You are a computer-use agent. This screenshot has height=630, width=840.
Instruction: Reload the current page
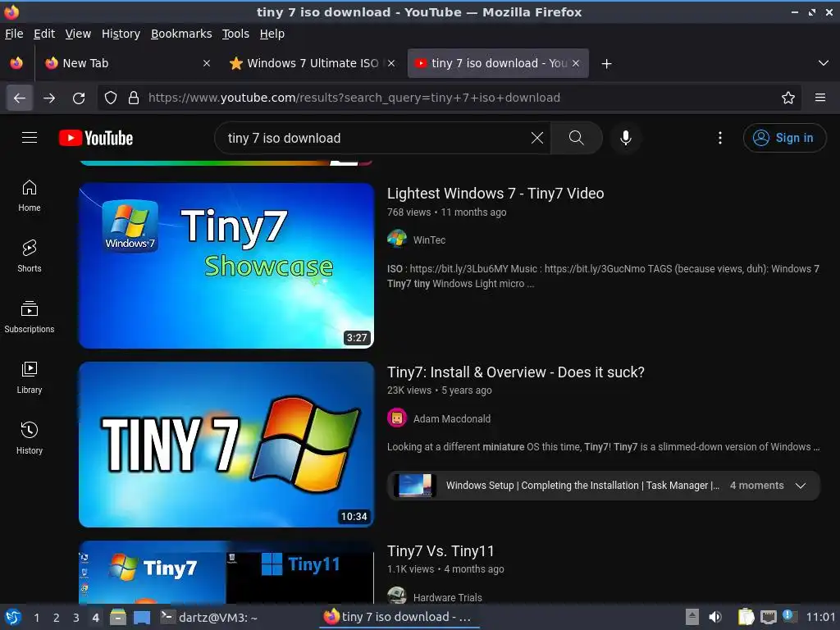coord(79,98)
